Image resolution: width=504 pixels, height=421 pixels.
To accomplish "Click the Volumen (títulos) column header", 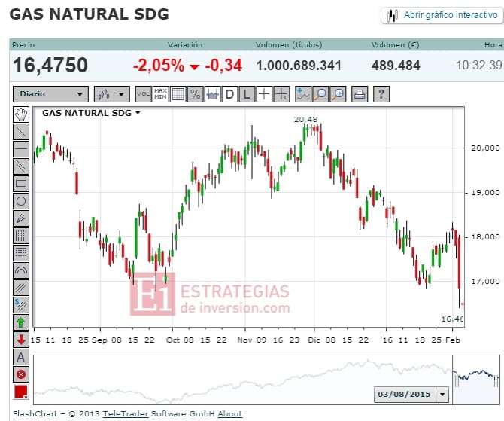I will click(x=289, y=44).
